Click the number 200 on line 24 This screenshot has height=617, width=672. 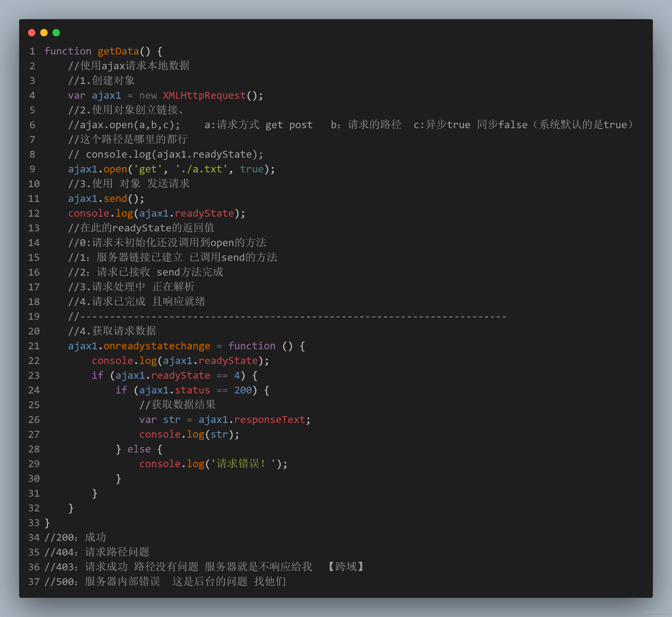243,390
